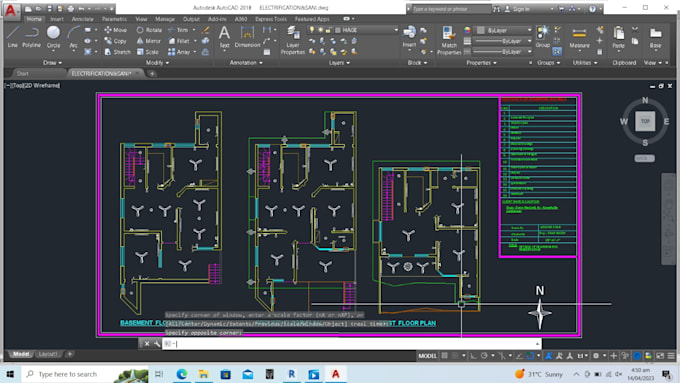Select the Line draw tool
The image size is (680, 383).
[x=13, y=36]
